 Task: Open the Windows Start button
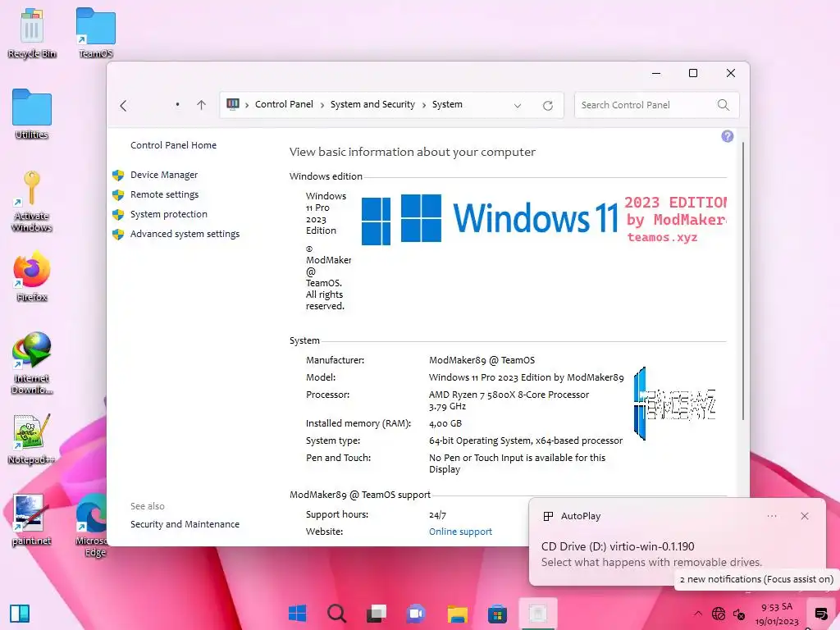coord(297,614)
